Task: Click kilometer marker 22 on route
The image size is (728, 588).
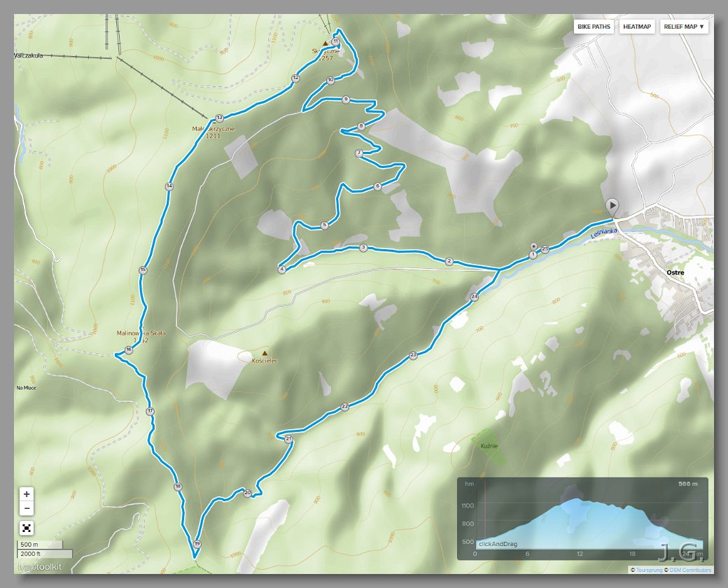Action: pos(344,406)
